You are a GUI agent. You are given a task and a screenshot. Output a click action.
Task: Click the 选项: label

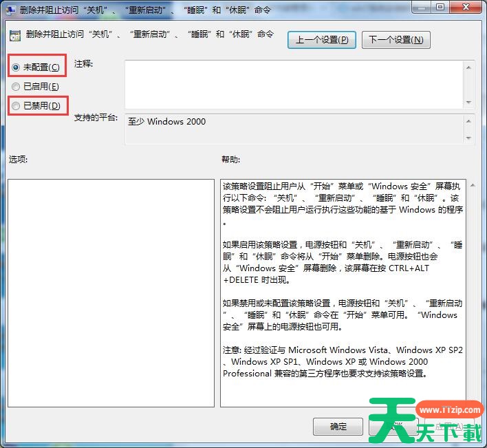click(18, 160)
